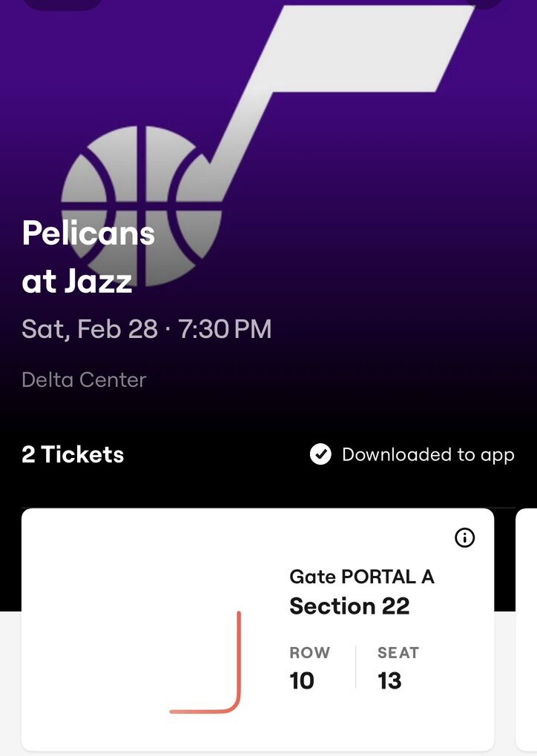Image resolution: width=537 pixels, height=756 pixels.
Task: Tap the info icon on the ticket card
Action: point(464,538)
